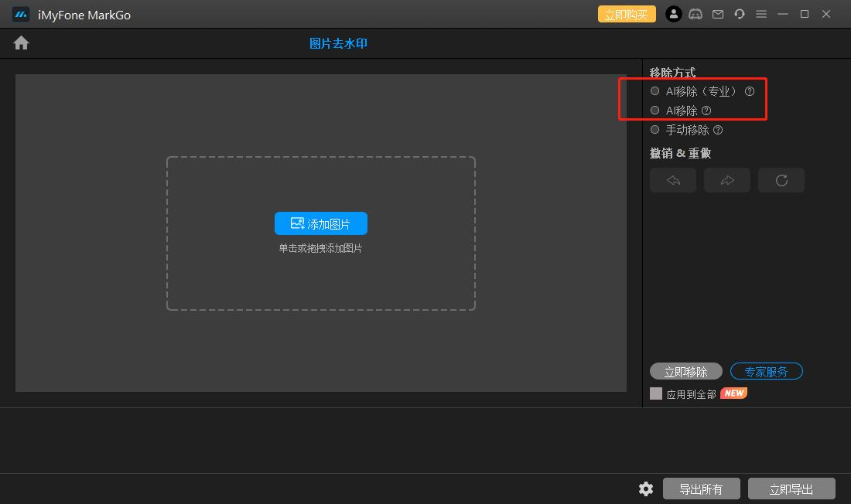Select the AI移除 radio option
Viewport: 851px width, 504px height.
tap(655, 111)
